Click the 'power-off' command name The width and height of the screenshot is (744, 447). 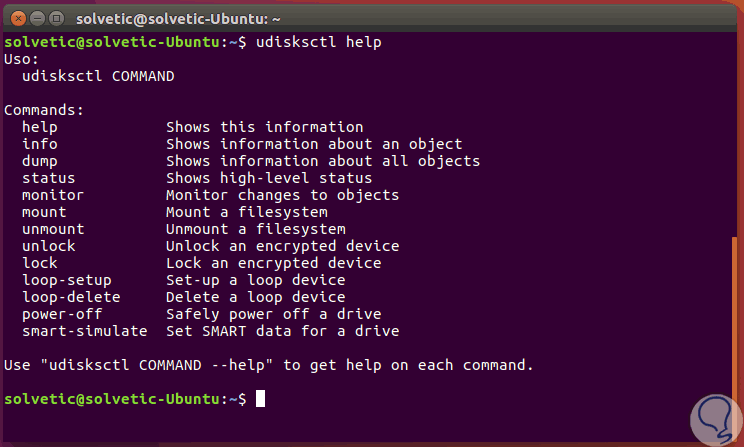click(x=62, y=314)
